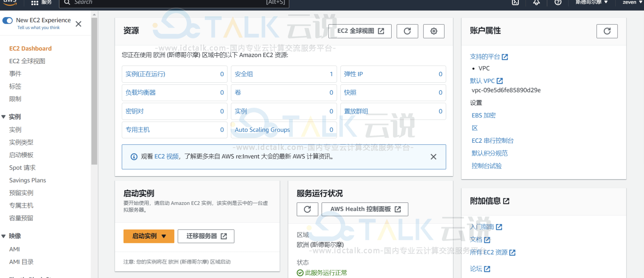Select EC2 Dashboard in sidebar
The image size is (644, 278).
point(31,49)
